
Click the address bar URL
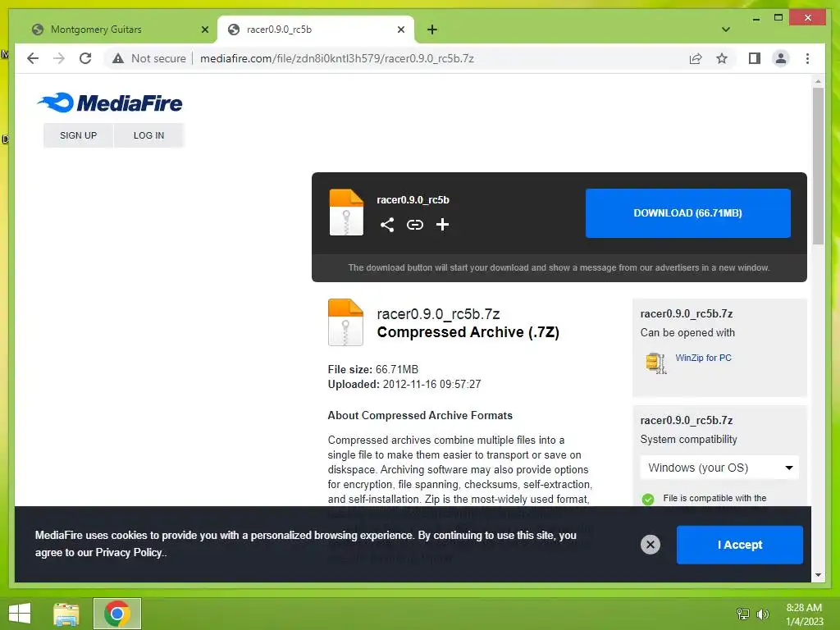coord(337,58)
